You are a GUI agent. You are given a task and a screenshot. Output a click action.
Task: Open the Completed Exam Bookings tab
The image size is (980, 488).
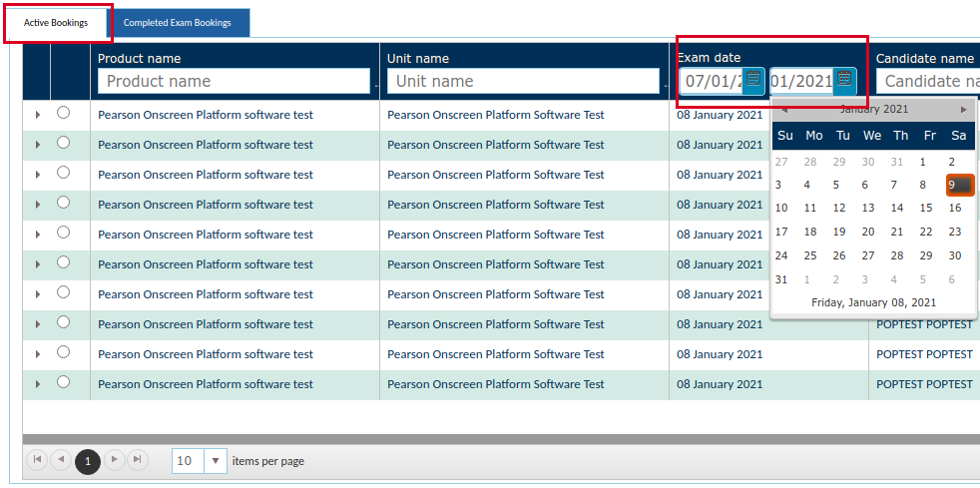(x=178, y=22)
